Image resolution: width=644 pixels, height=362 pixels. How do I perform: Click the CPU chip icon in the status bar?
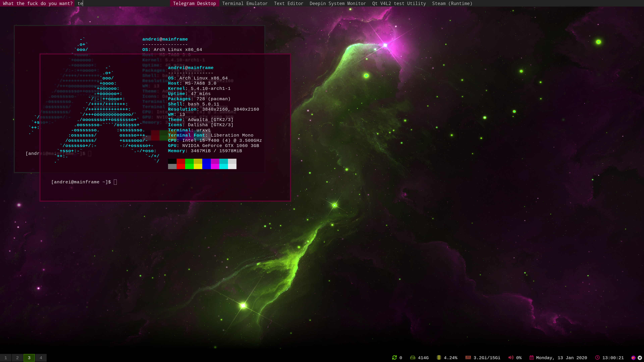439,357
